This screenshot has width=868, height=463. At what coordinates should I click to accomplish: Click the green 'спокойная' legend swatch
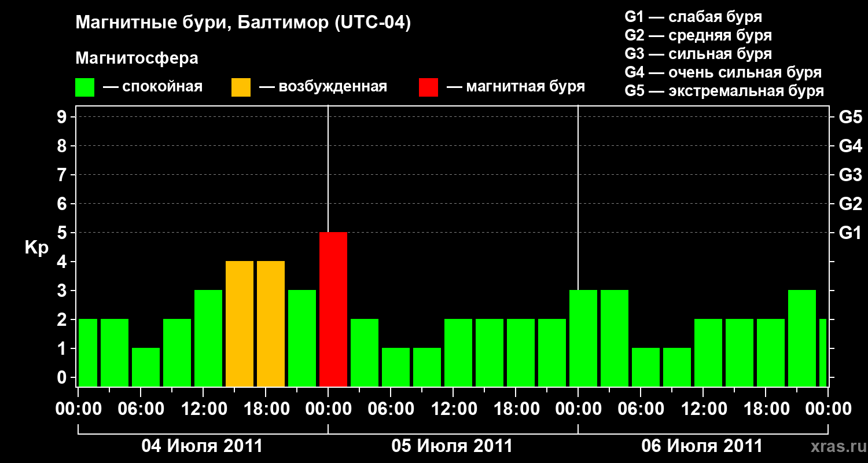click(85, 87)
